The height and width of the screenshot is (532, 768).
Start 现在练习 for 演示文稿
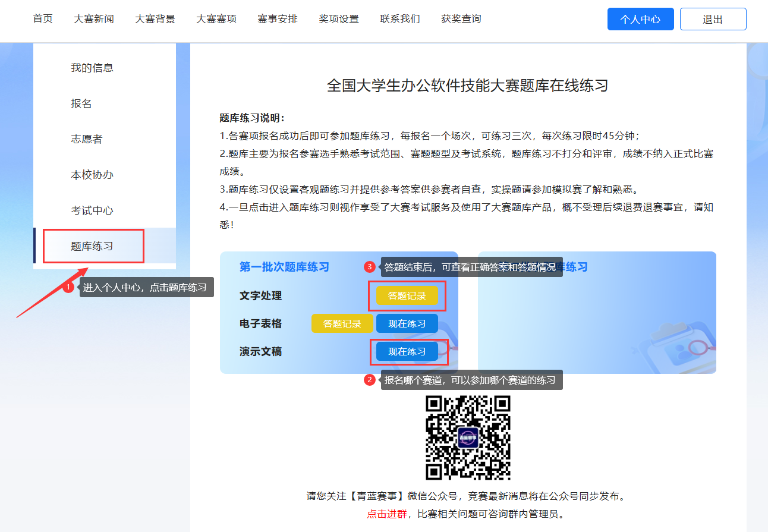[x=407, y=352]
